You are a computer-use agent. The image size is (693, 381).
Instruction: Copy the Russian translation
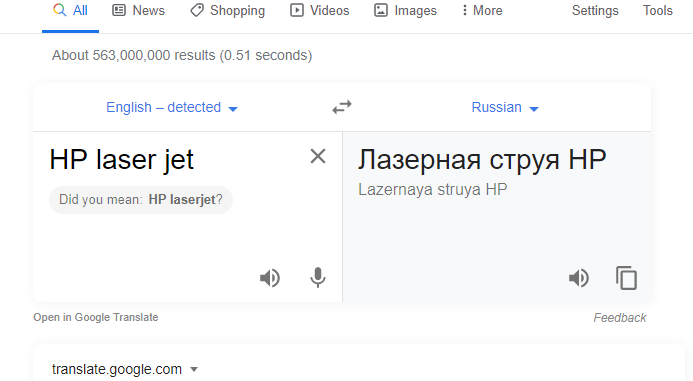pyautogui.click(x=626, y=278)
